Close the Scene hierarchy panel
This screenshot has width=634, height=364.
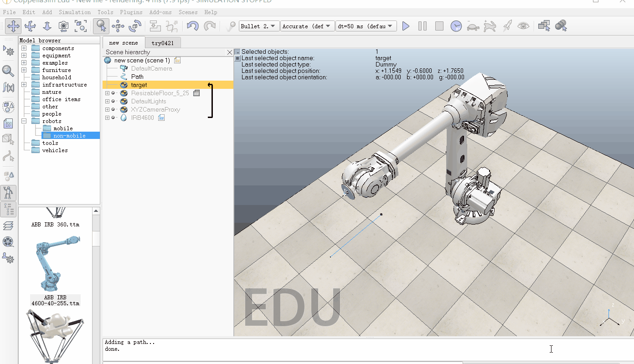(x=230, y=52)
